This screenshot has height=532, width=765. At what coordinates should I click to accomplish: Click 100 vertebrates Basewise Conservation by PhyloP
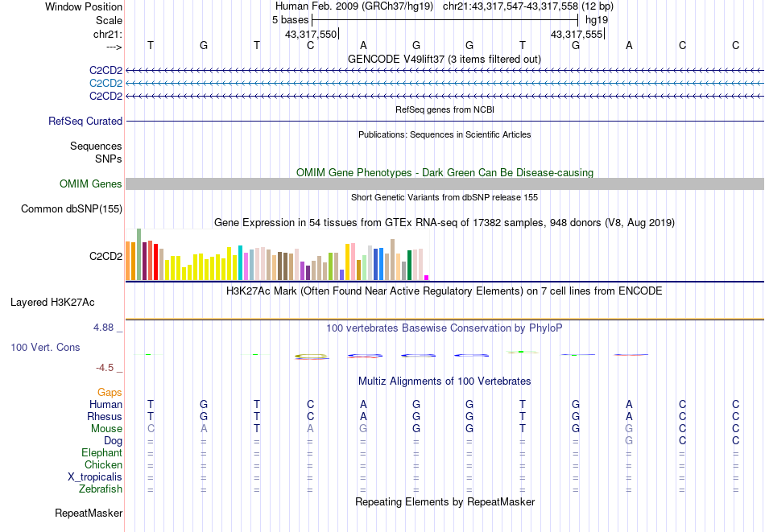click(x=445, y=328)
